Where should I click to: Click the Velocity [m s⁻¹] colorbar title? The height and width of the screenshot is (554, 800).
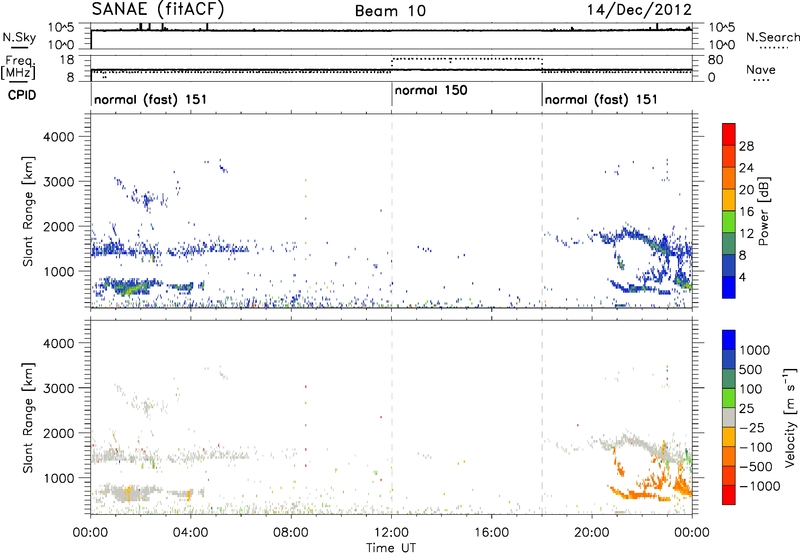tap(790, 417)
